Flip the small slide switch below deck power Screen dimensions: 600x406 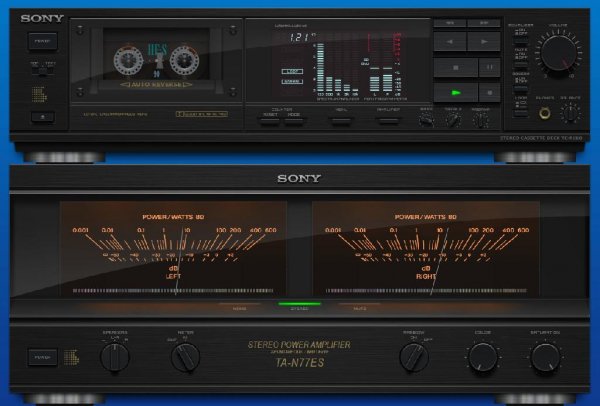42,71
